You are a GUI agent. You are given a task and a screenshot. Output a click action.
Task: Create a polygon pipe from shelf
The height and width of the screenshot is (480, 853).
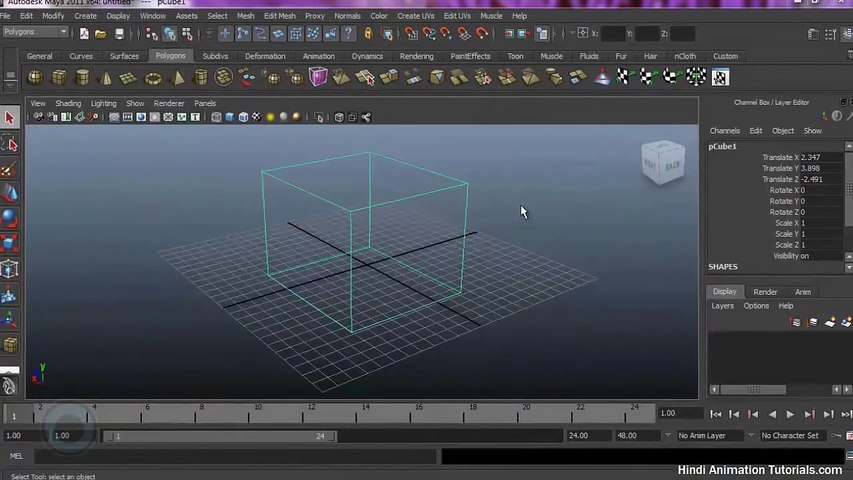pos(200,77)
